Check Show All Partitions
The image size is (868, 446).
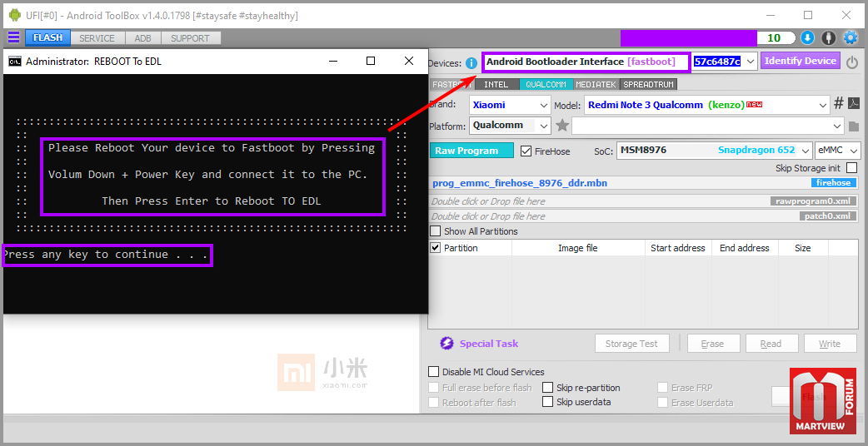[x=436, y=231]
